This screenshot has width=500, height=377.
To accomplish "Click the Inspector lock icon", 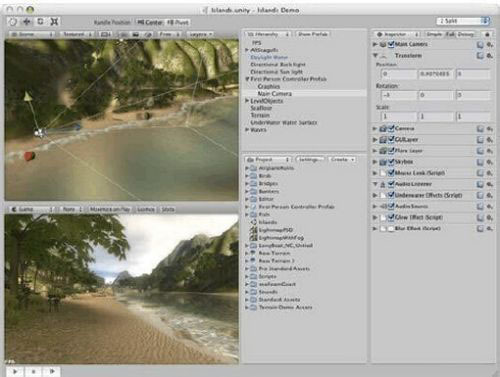I will point(487,34).
